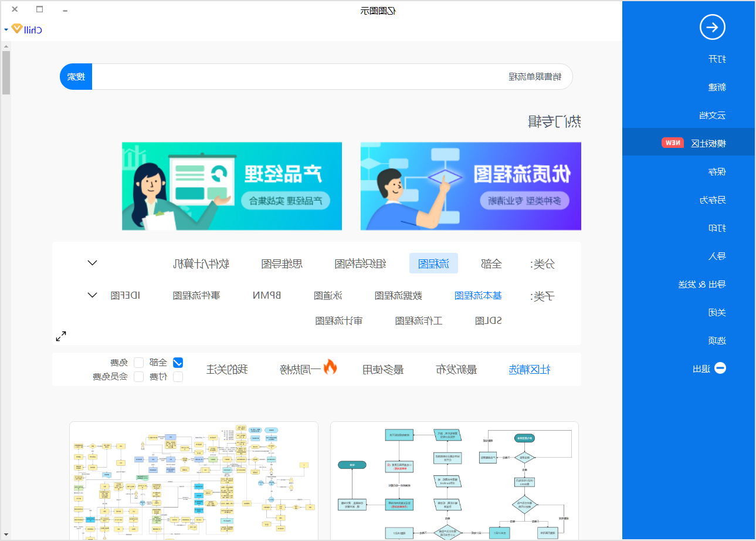This screenshot has height=541, width=756.
Task: Choose the IDEF图 subcategory
Action: [x=126, y=295]
